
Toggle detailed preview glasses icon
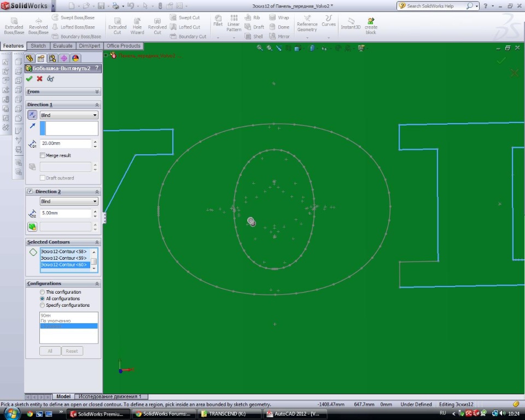[50, 78]
